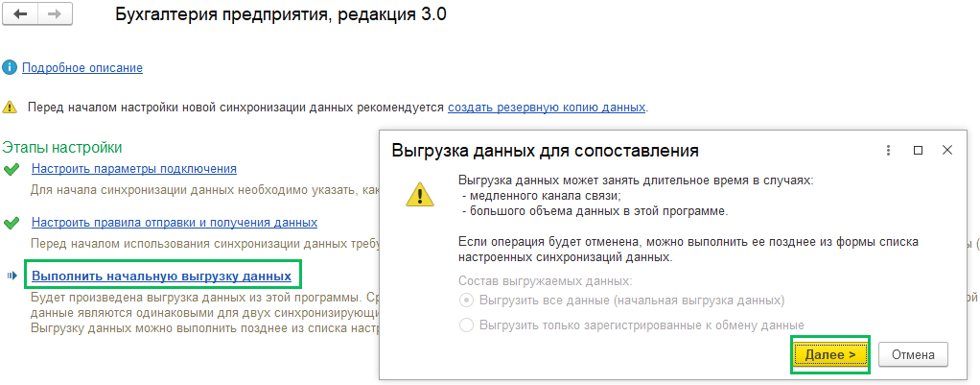
Task: Open the 'Подробное описание' link
Action: [82, 67]
